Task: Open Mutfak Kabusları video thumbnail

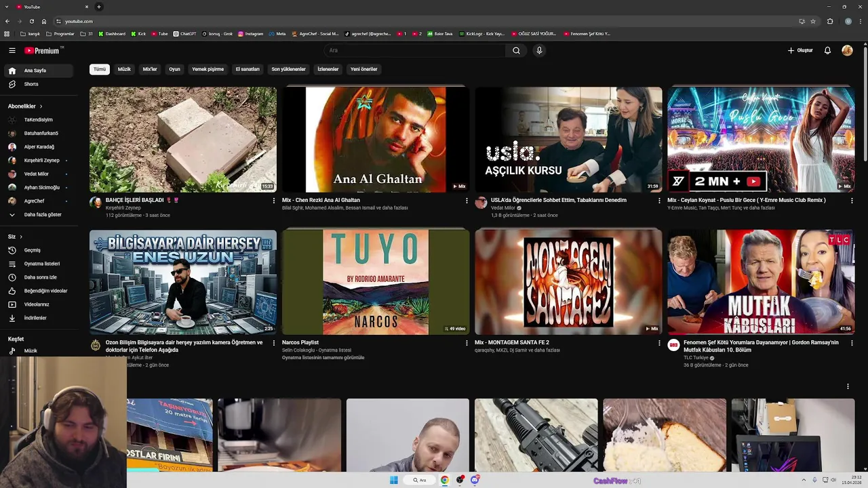Action: [x=761, y=282]
